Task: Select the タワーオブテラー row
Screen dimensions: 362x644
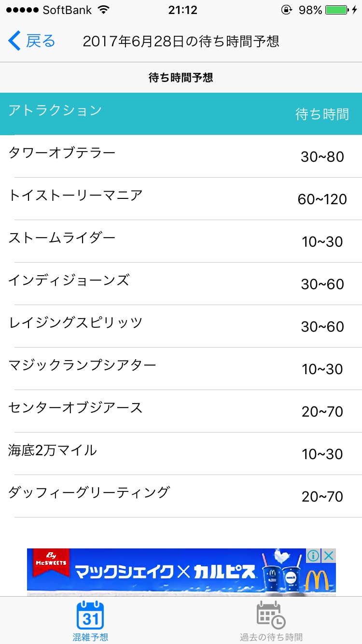Action: point(181,156)
